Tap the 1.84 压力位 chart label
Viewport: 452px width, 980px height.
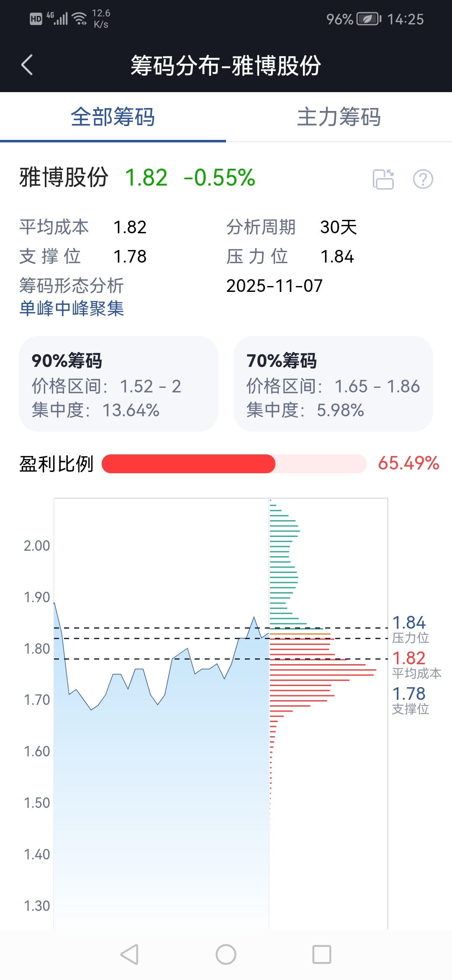pyautogui.click(x=410, y=629)
